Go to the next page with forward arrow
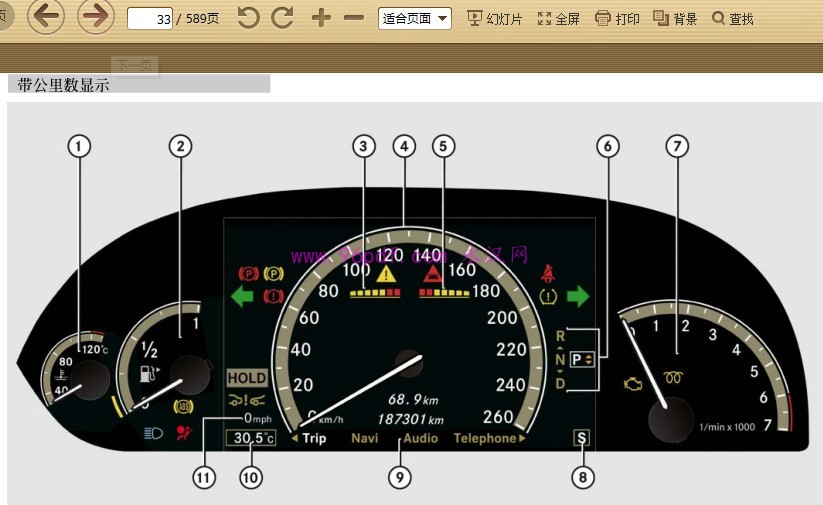The height and width of the screenshot is (505, 823). (96, 17)
